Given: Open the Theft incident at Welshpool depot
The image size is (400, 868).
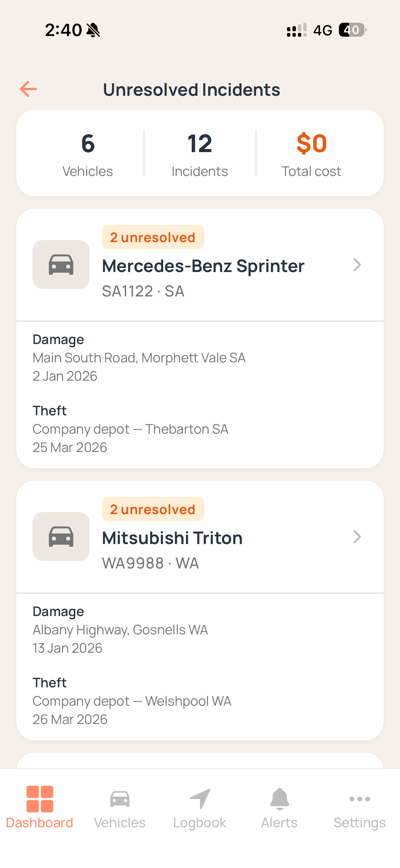Looking at the screenshot, I should point(132,701).
